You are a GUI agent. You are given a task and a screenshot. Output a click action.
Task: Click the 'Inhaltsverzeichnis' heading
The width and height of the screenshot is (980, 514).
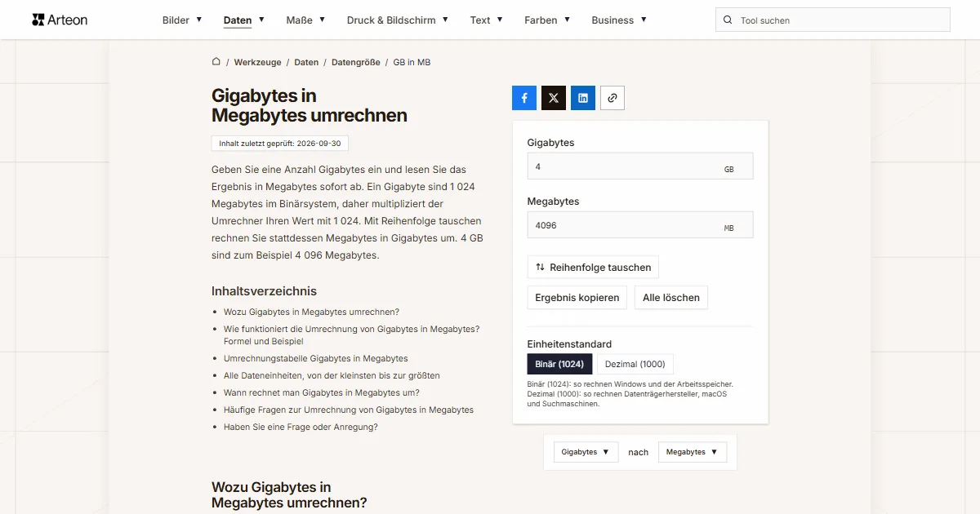pyautogui.click(x=264, y=291)
